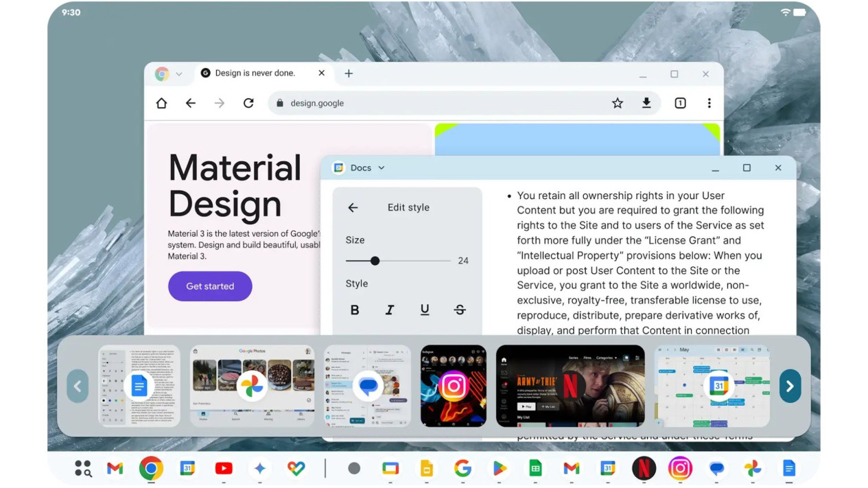Click the size value 24

point(463,261)
